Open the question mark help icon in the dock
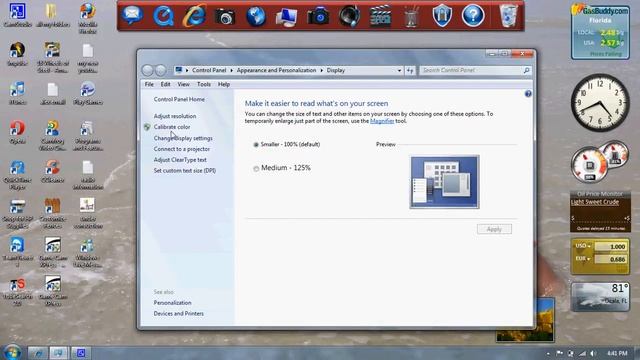 473,16
